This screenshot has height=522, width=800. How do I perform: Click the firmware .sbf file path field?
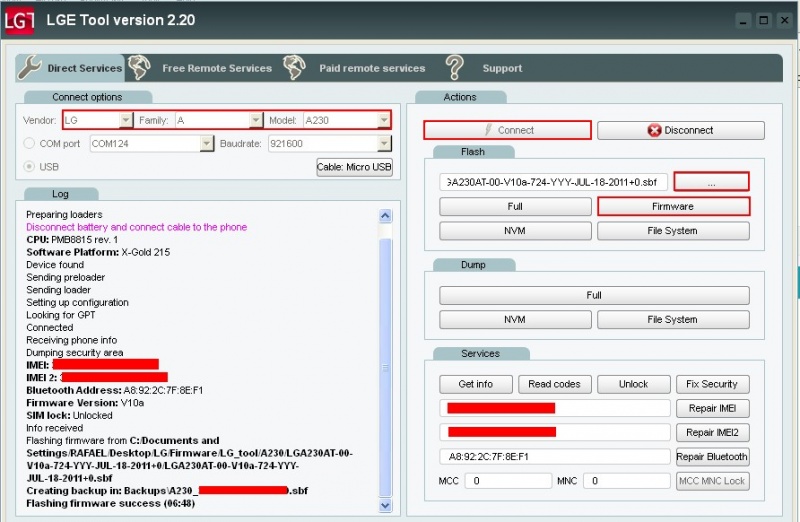(554, 182)
